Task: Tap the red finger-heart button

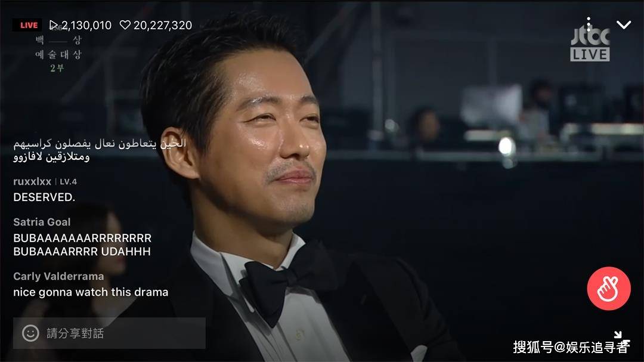Action: [608, 288]
